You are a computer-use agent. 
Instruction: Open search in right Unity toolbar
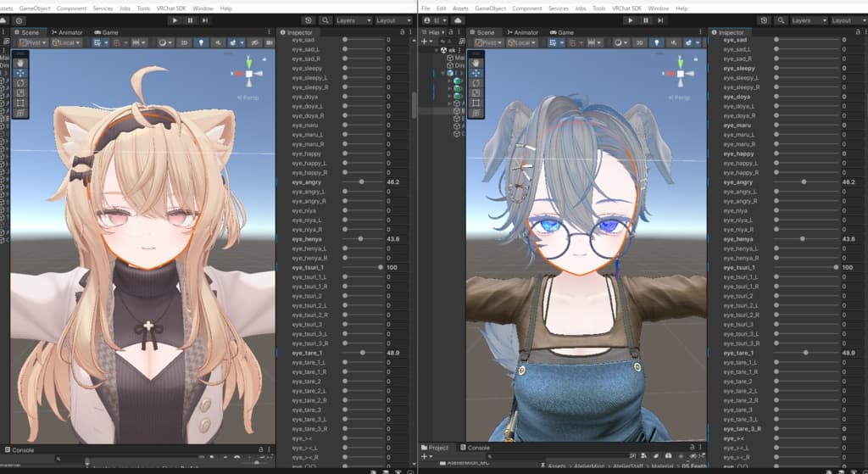(781, 20)
